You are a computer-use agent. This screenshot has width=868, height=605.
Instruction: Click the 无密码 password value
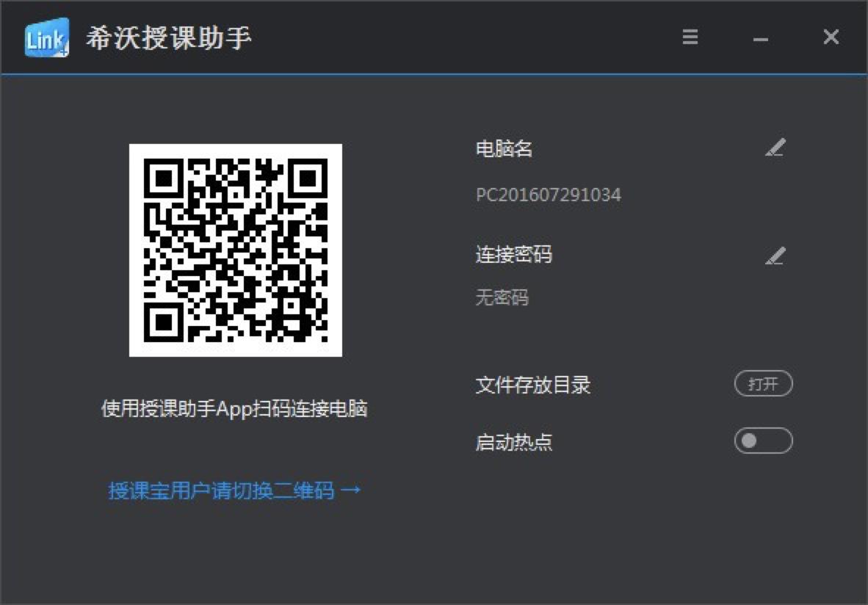(502, 298)
